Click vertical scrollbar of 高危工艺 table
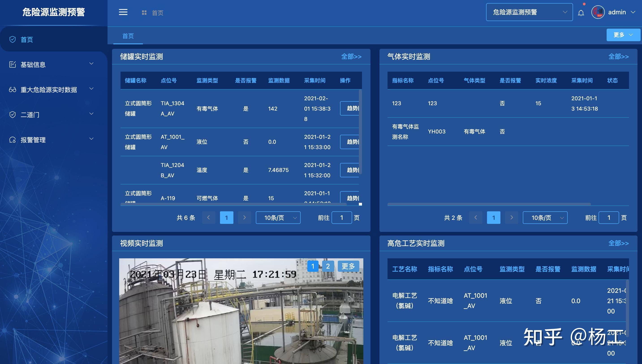This screenshot has width=642, height=364. pyautogui.click(x=627, y=308)
